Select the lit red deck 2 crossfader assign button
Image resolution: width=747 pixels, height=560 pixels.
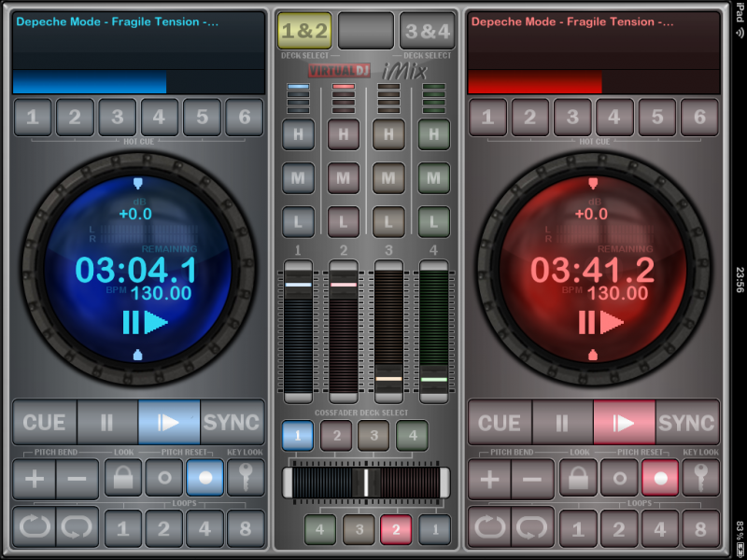396,529
